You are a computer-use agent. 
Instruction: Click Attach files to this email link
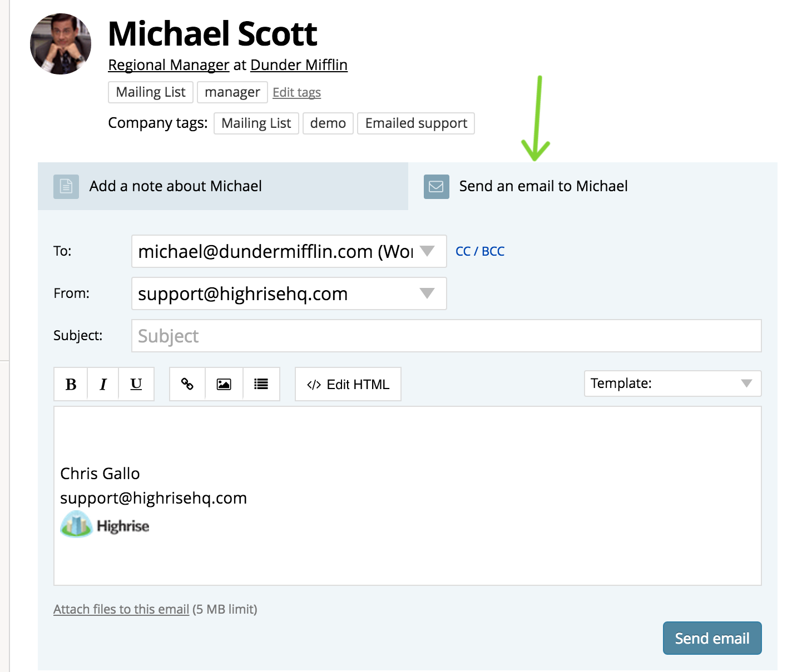tap(121, 609)
